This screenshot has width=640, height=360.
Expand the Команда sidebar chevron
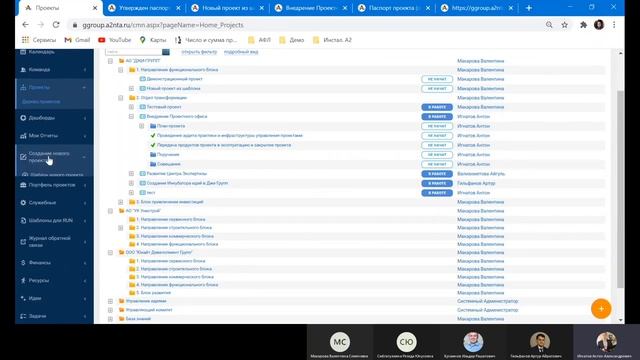[x=85, y=70]
